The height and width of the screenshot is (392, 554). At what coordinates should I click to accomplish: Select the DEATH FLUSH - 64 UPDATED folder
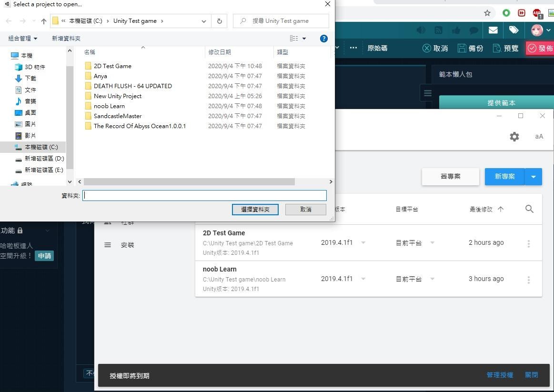point(132,86)
